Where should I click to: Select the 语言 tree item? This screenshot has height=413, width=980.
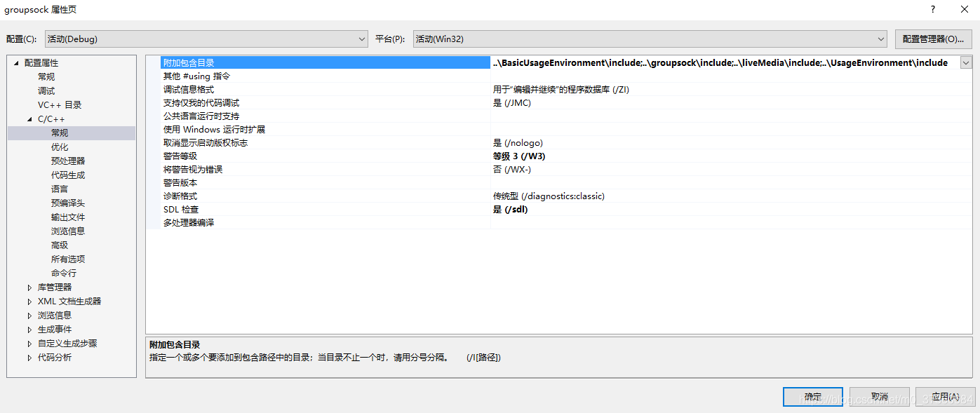(x=60, y=189)
